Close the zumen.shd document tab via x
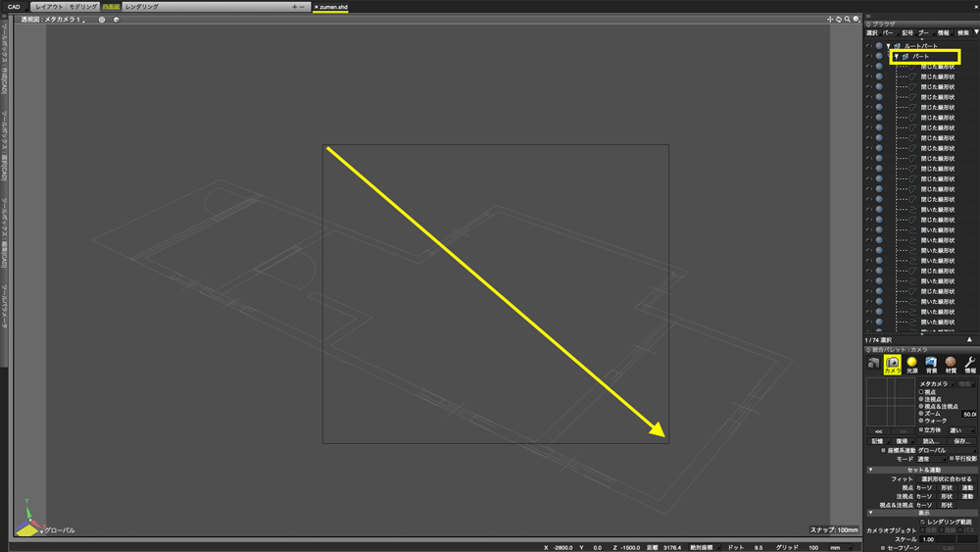The height and width of the screenshot is (552, 980). click(x=317, y=7)
